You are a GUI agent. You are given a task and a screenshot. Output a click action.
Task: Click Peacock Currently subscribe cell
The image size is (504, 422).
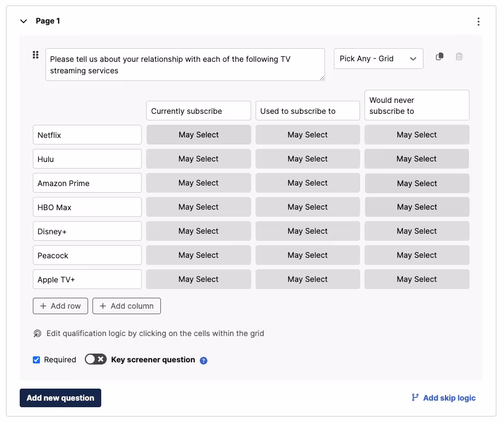pos(199,255)
